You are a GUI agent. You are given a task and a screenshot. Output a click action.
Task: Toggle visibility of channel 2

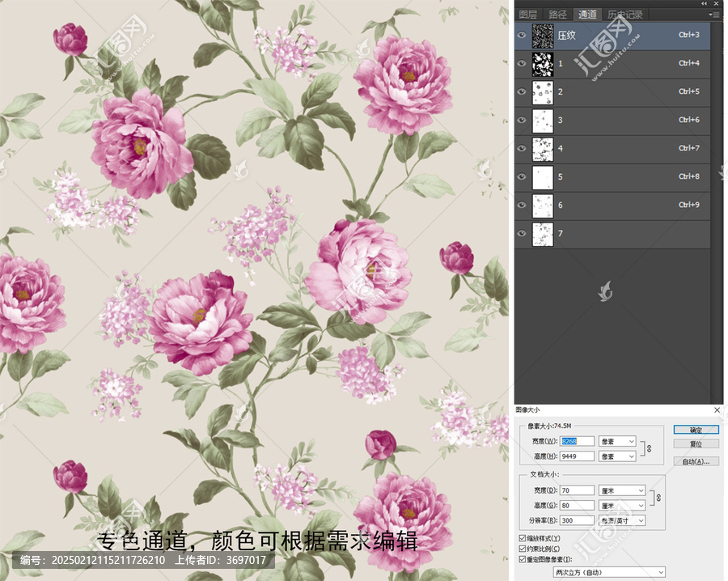tap(522, 91)
